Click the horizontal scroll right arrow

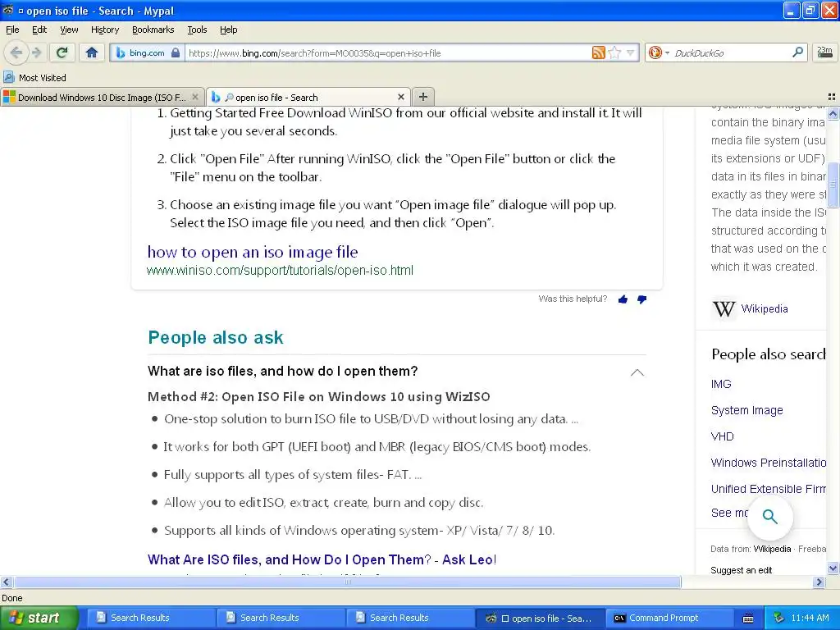(x=819, y=582)
